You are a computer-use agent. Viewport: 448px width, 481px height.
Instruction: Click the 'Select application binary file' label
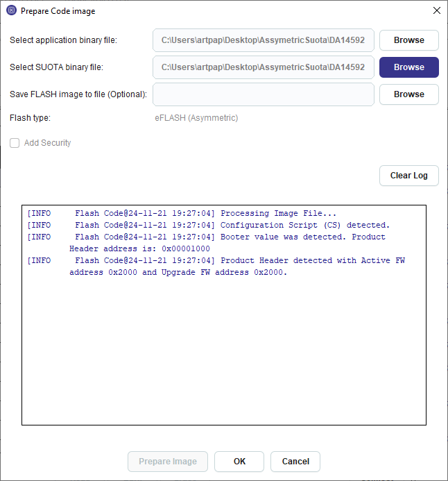click(63, 40)
